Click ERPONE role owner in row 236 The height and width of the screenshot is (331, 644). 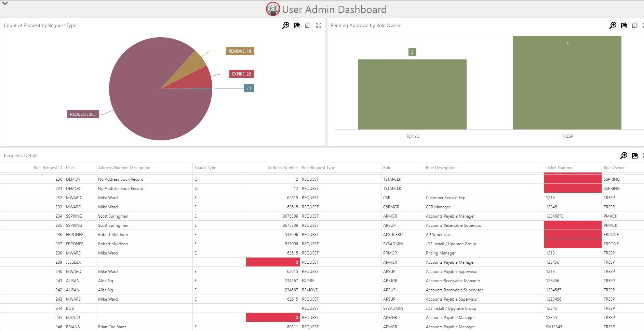click(x=611, y=234)
